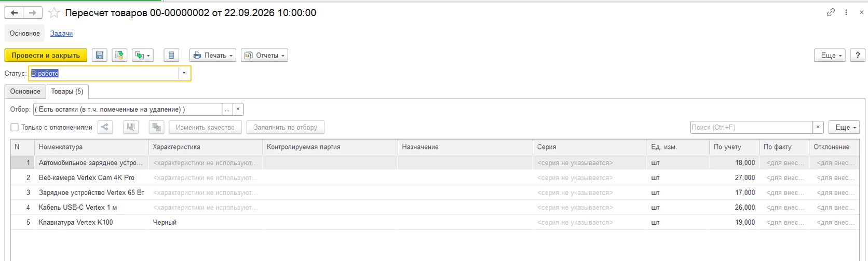Image resolution: width=868 pixels, height=261 pixels.
Task: Select row Зарядное устройство Vertex 65 Вт
Action: click(436, 193)
